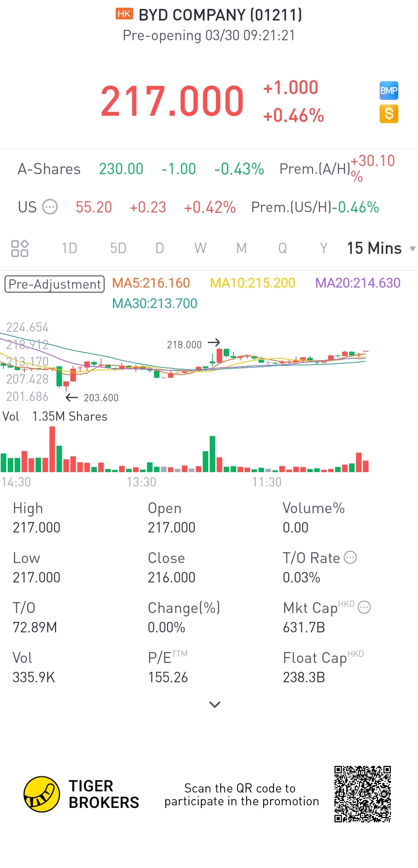Tap the MA20:214.630 indicator
Screen dimensions: 418x868
[x=358, y=283]
